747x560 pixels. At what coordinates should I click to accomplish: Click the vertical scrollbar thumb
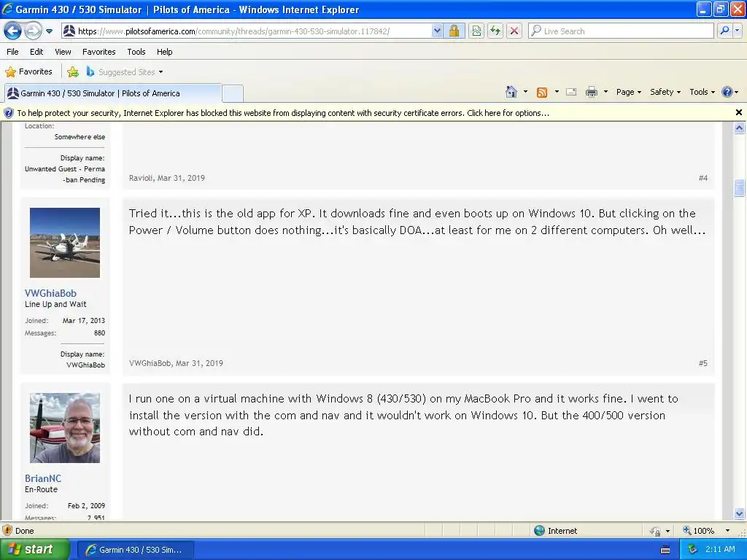pos(739,187)
